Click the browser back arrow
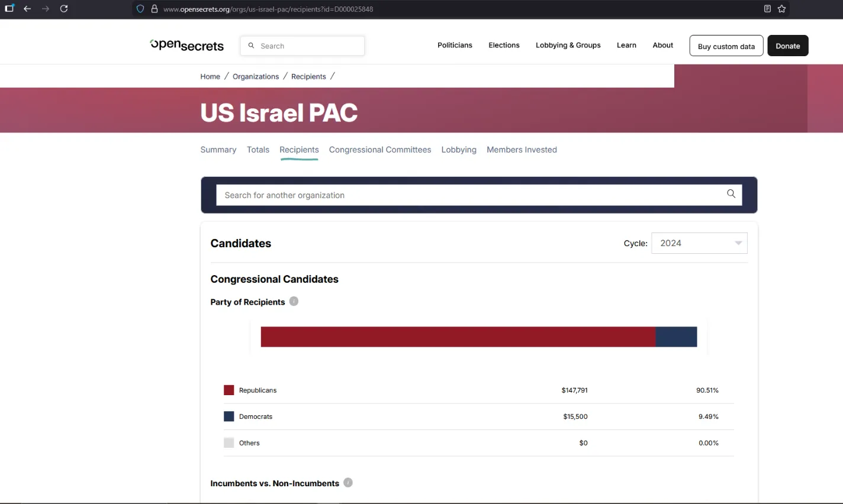Viewport: 843px width, 504px height. click(x=27, y=9)
